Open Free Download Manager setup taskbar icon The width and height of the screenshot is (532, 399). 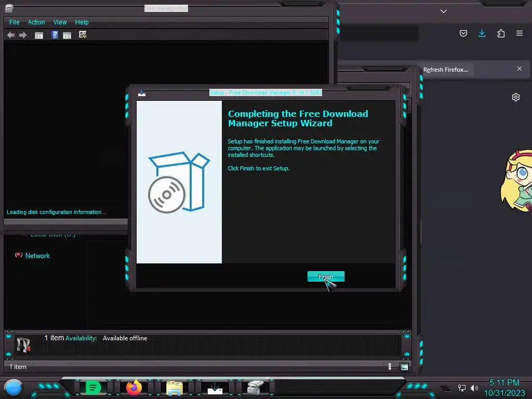coord(215,388)
